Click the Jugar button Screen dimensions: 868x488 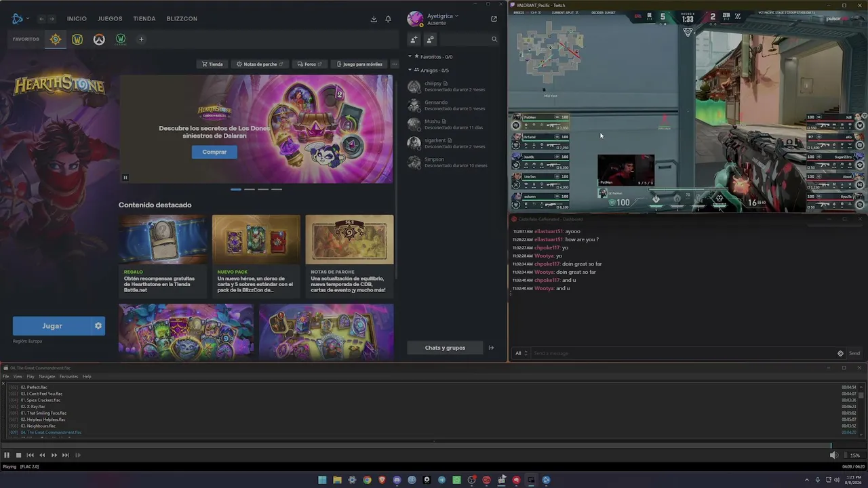(x=52, y=326)
